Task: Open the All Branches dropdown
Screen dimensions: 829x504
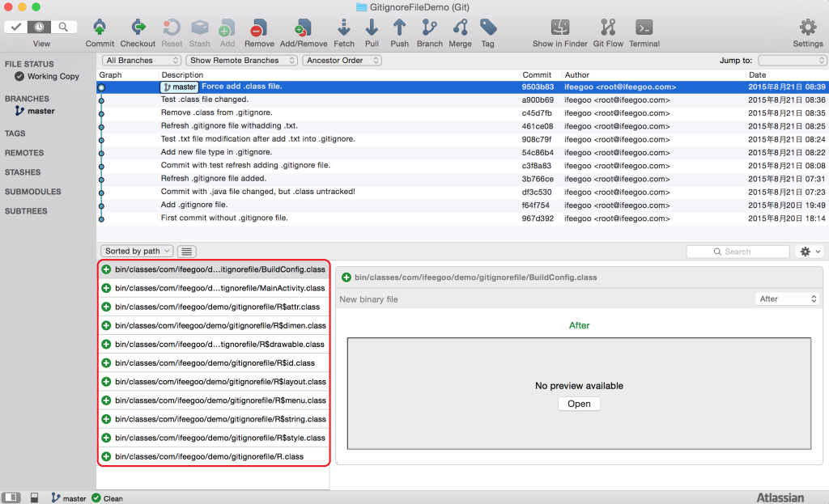Action: [141, 60]
